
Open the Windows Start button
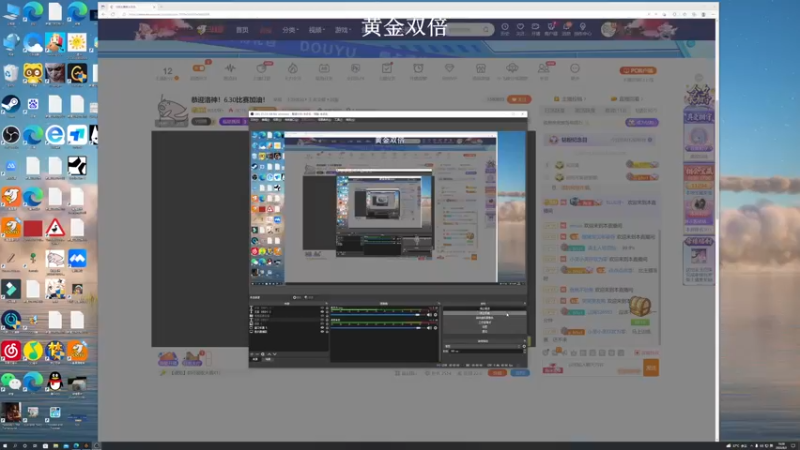[5, 445]
